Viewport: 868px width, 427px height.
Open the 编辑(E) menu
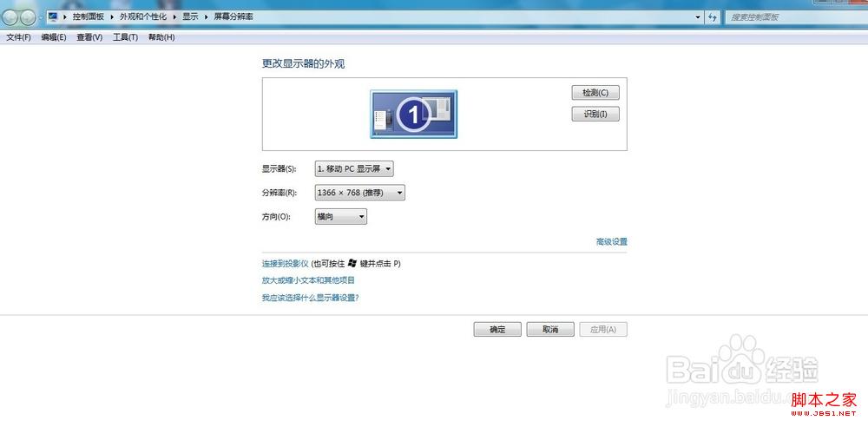point(54,37)
